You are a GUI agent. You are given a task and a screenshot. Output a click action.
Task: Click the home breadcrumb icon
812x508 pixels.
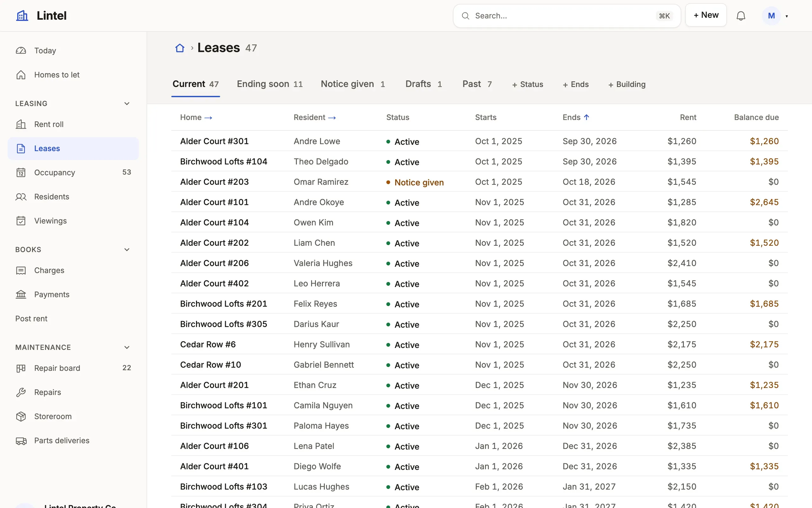tap(180, 48)
